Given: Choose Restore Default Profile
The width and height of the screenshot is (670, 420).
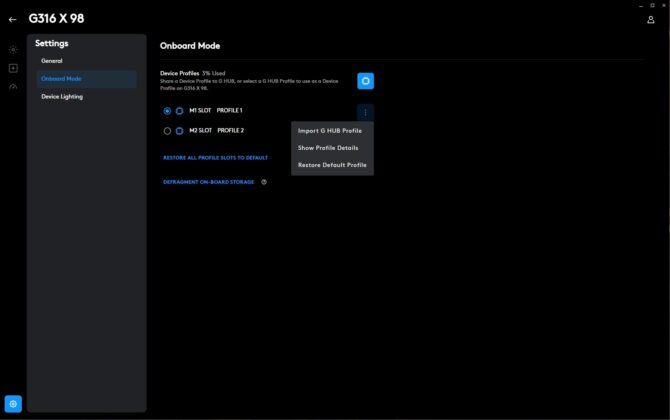Looking at the screenshot, I should click(332, 165).
